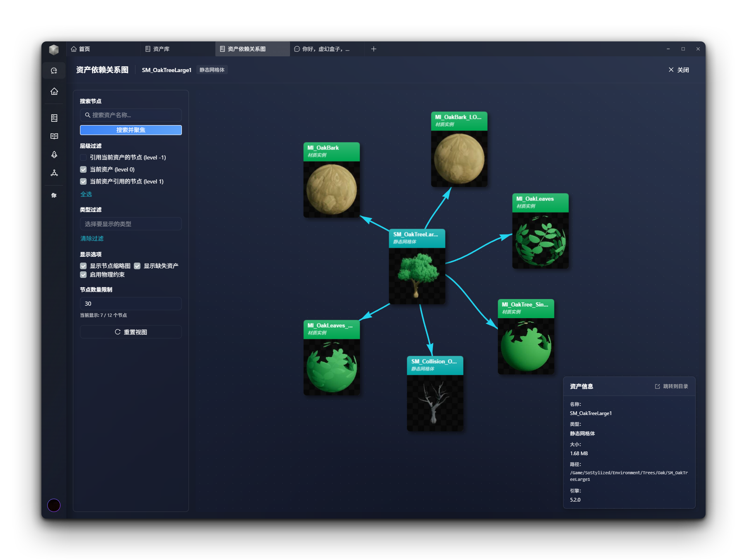Click the rocket icon in sidebar
747x560 pixels.
[x=54, y=154]
